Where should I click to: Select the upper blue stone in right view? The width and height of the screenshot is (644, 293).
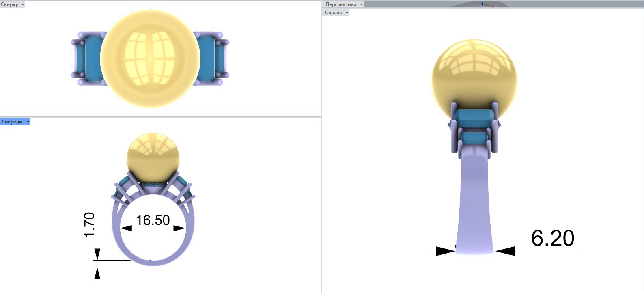[474, 118]
